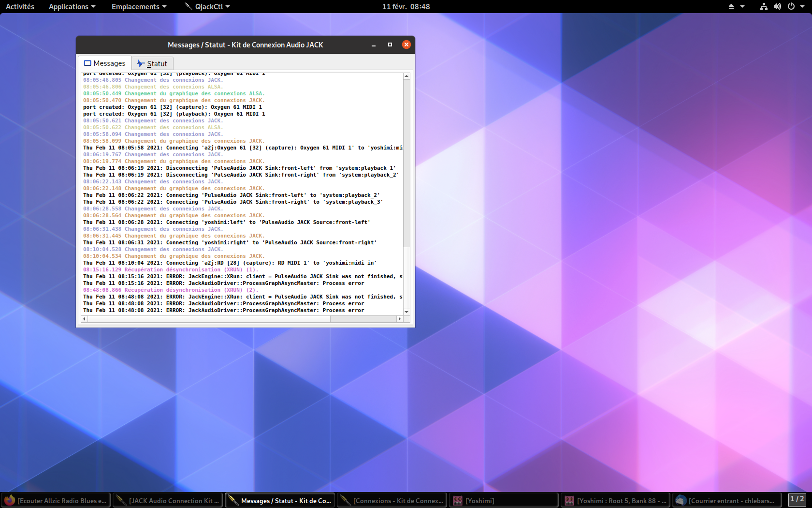Select the Messages tab

click(x=105, y=63)
